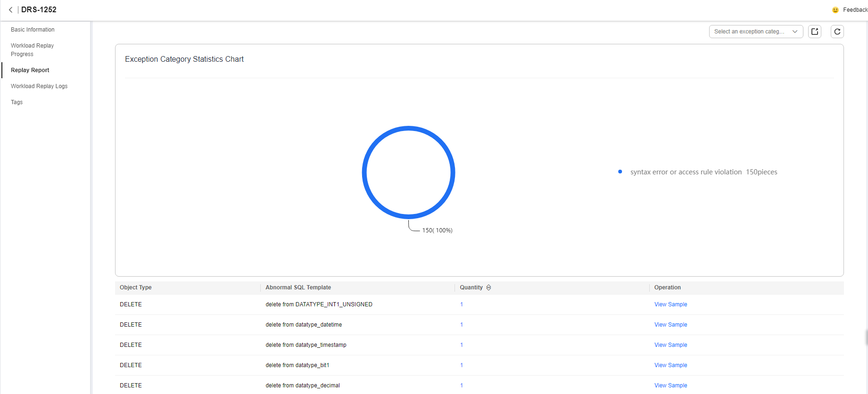The height and width of the screenshot is (394, 868).
Task: Select the Replay Report menu item
Action: point(30,70)
